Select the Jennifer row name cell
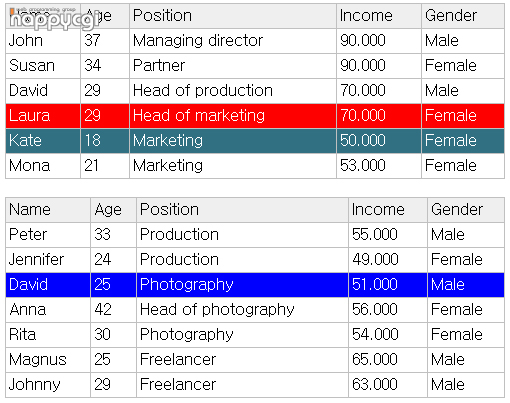The height and width of the screenshot is (403, 510). coord(48,260)
